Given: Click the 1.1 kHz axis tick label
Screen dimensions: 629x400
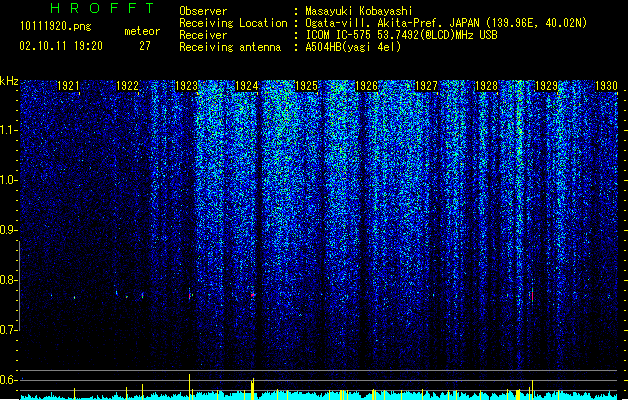Looking at the screenshot, I should click(x=9, y=130).
